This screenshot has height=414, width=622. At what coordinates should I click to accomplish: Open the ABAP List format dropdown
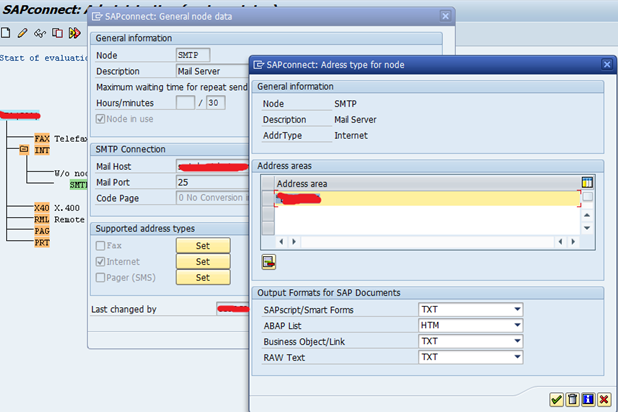coord(517,325)
